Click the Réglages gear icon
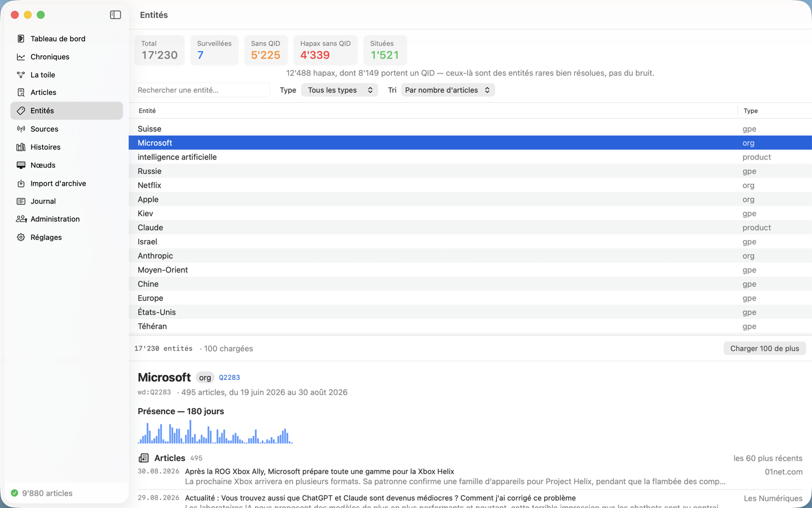812x508 pixels. pos(21,238)
